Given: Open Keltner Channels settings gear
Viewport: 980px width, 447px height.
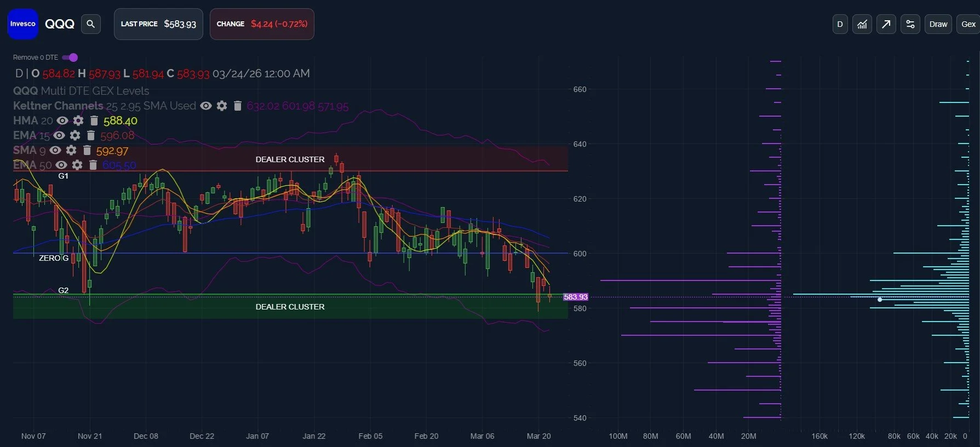Looking at the screenshot, I should click(222, 106).
